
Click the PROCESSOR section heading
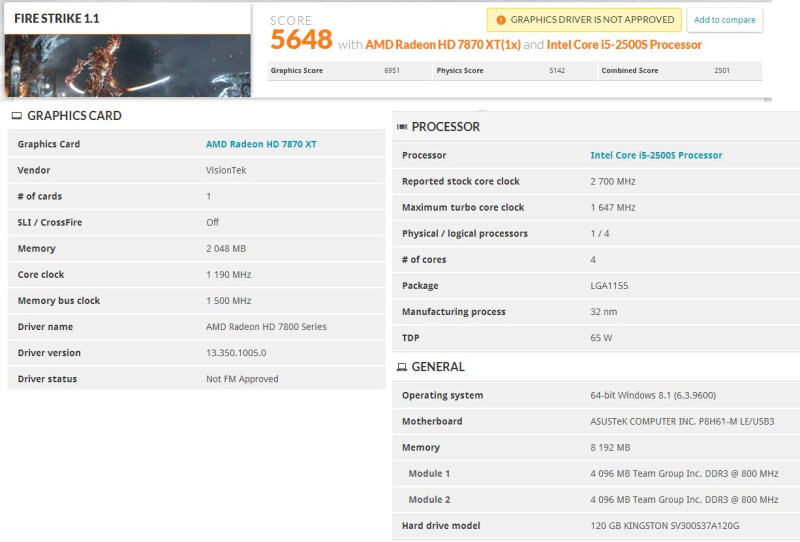point(445,127)
